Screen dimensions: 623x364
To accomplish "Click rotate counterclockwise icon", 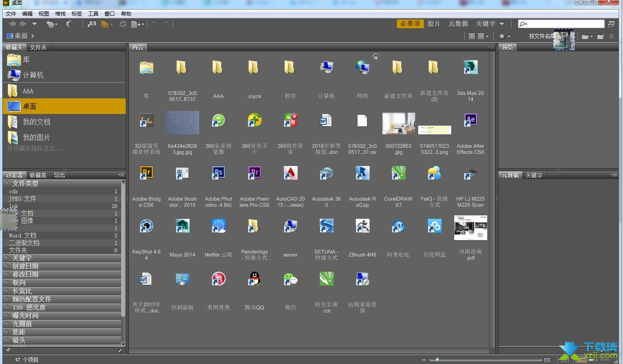I will click(154, 24).
